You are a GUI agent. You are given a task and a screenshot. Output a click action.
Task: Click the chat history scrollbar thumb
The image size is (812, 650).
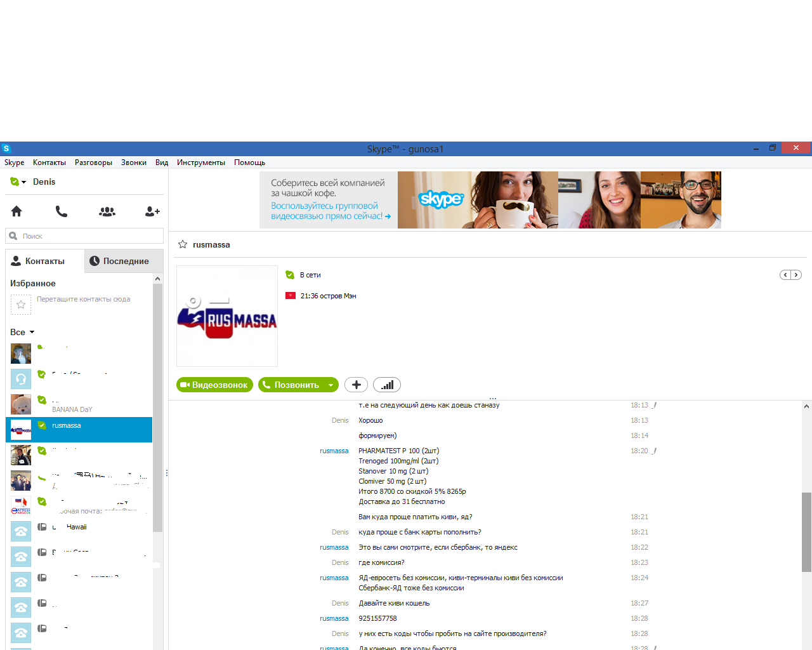pos(806,532)
